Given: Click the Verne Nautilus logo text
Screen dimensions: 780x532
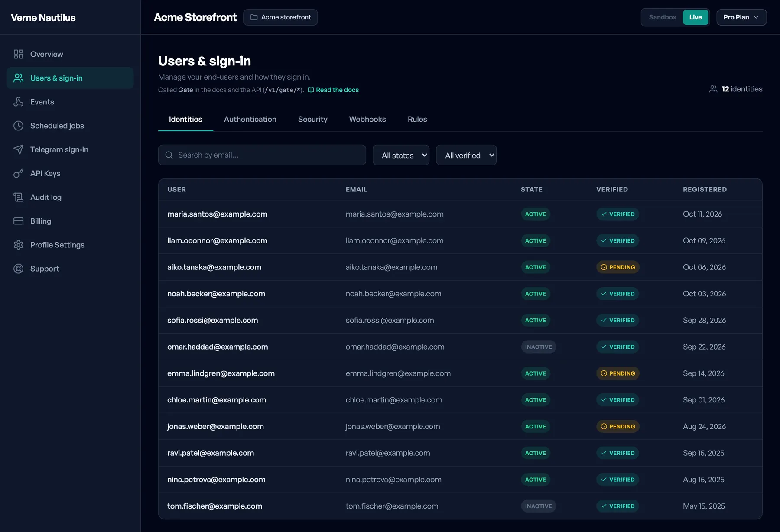Looking at the screenshot, I should tap(43, 18).
